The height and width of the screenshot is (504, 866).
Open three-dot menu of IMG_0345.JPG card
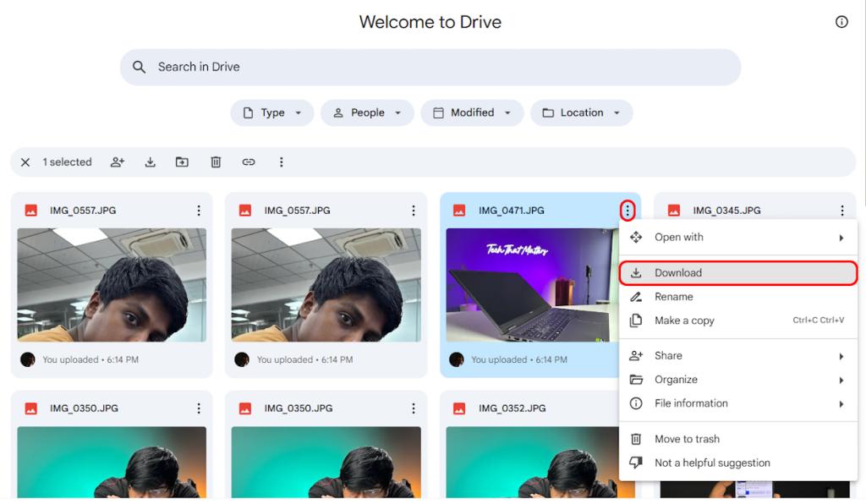pyautogui.click(x=842, y=211)
